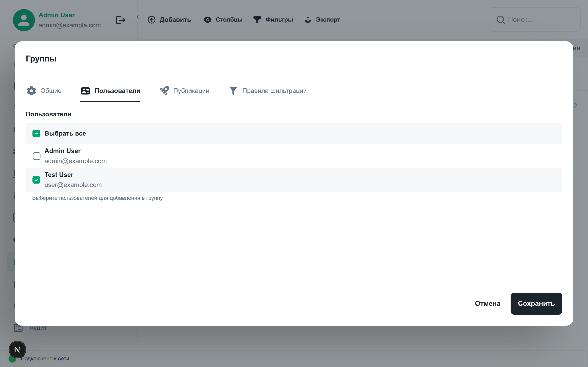Switch to Правила фильтрации tab
This screenshot has width=588, height=367.
pyautogui.click(x=268, y=91)
